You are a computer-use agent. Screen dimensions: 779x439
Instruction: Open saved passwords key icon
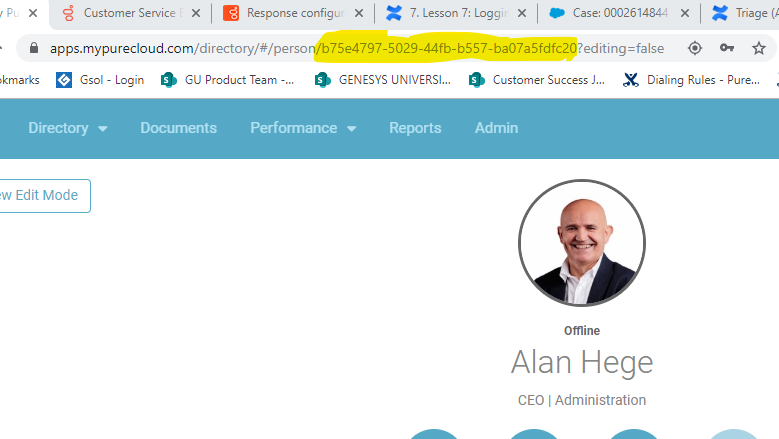727,48
